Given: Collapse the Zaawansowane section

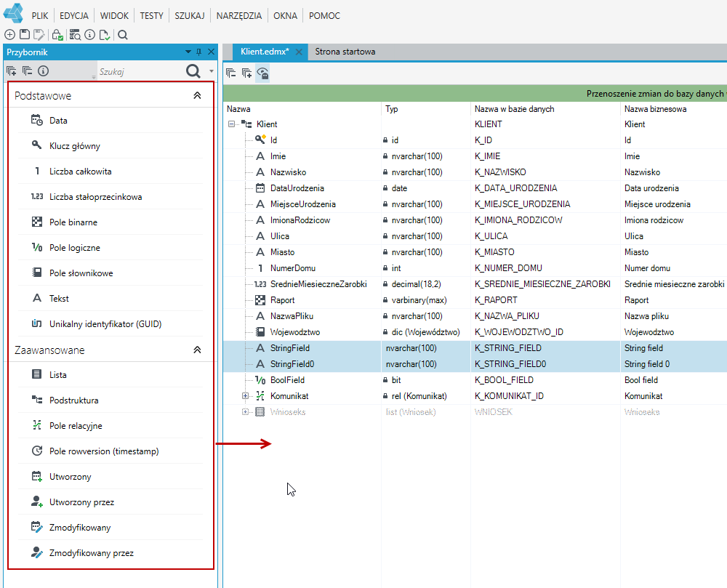Looking at the screenshot, I should tap(197, 350).
